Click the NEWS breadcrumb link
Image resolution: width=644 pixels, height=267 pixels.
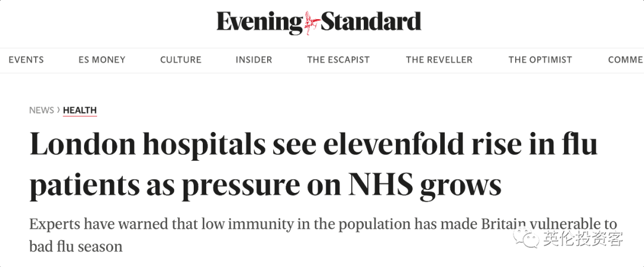click(x=42, y=111)
